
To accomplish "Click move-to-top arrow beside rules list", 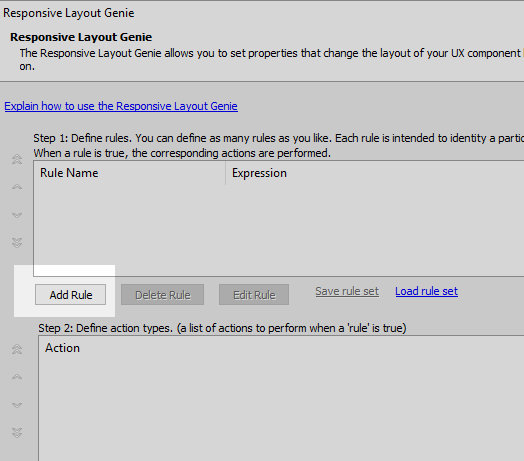I will (17, 159).
